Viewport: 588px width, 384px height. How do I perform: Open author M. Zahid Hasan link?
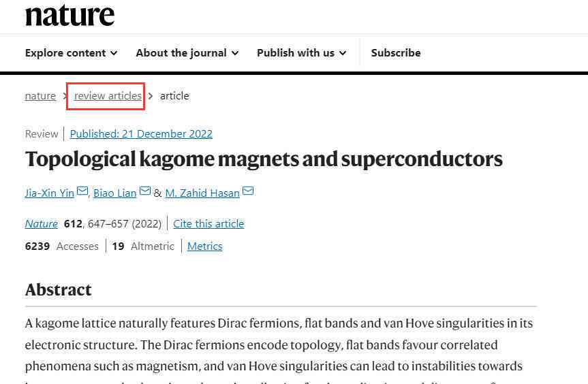pyautogui.click(x=202, y=193)
